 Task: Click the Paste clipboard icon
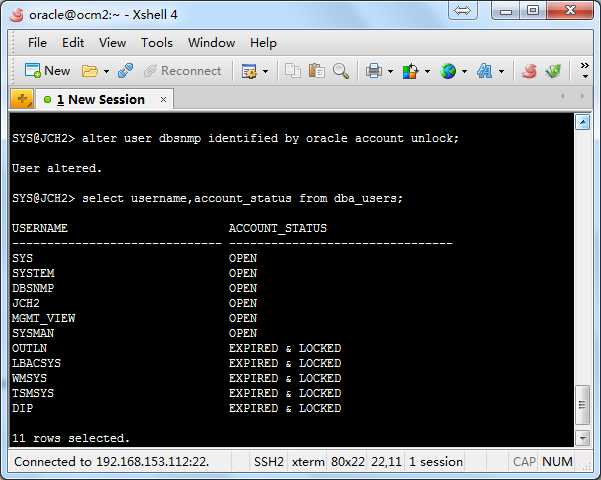(x=317, y=71)
